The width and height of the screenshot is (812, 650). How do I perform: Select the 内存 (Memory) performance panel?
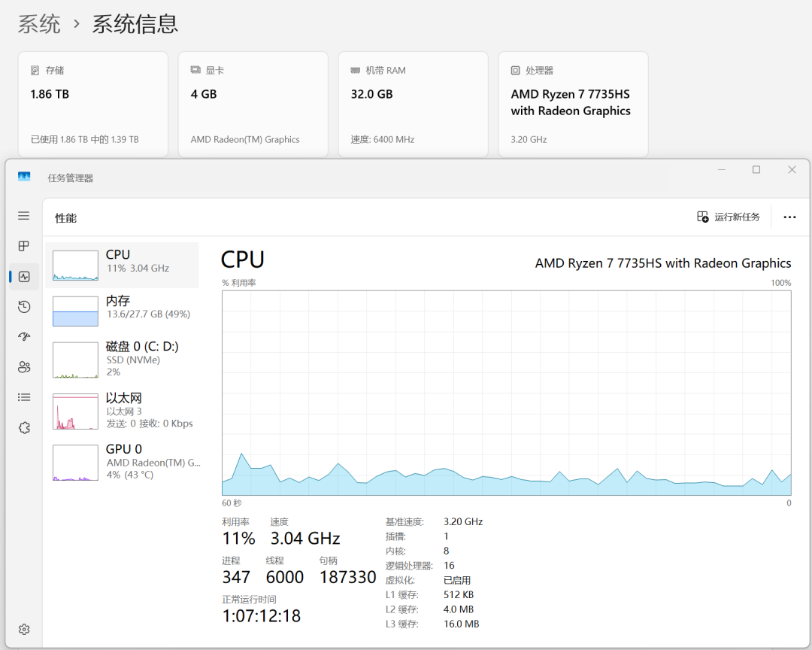point(120,310)
